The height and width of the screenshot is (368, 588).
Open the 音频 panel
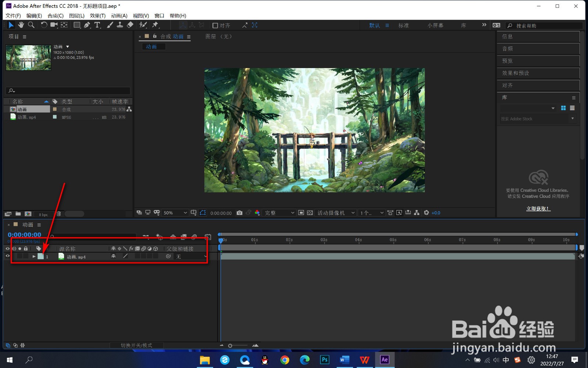(538, 49)
